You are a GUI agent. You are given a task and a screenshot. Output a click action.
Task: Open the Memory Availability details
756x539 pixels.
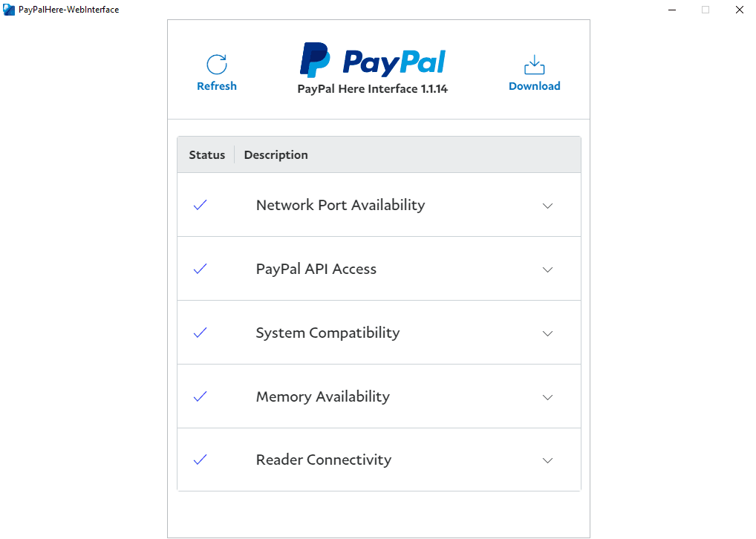pyautogui.click(x=547, y=397)
